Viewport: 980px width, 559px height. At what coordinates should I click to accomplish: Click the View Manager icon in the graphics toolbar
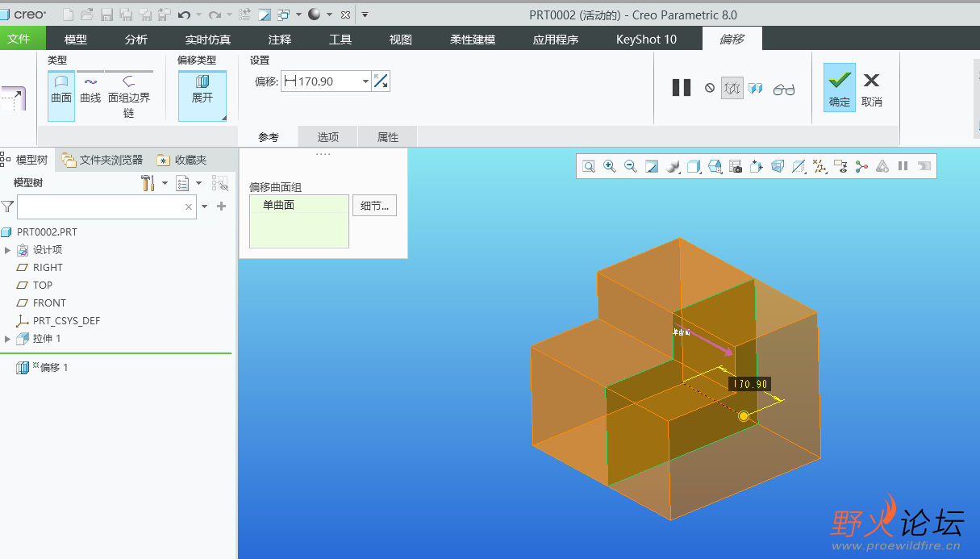point(715,166)
